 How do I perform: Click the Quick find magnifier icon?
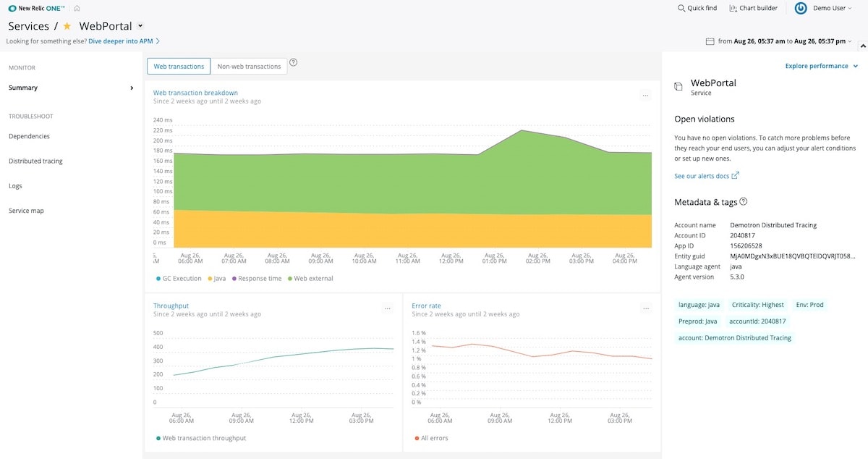(x=681, y=8)
